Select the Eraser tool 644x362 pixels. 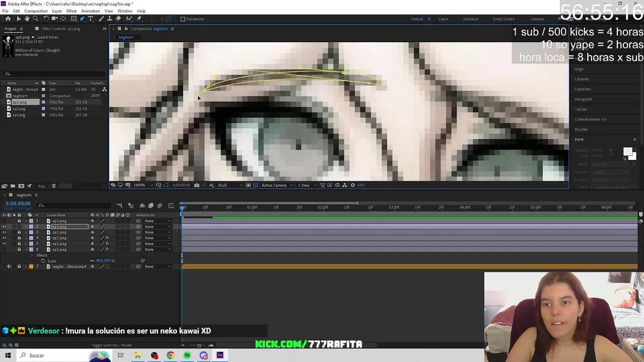point(118,19)
